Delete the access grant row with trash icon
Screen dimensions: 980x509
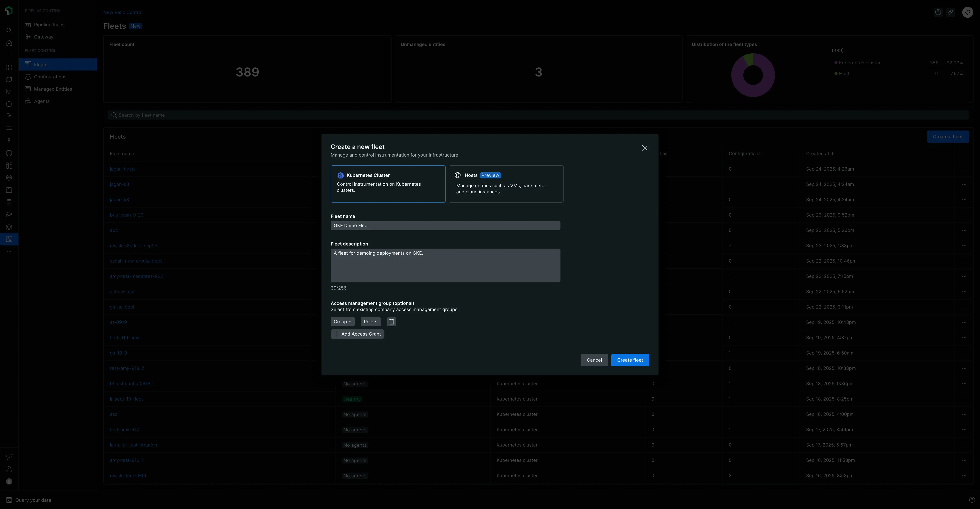click(391, 322)
